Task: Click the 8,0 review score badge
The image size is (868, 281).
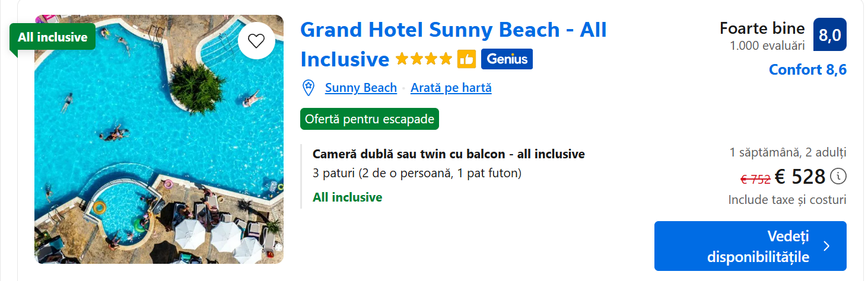Action: point(829,35)
